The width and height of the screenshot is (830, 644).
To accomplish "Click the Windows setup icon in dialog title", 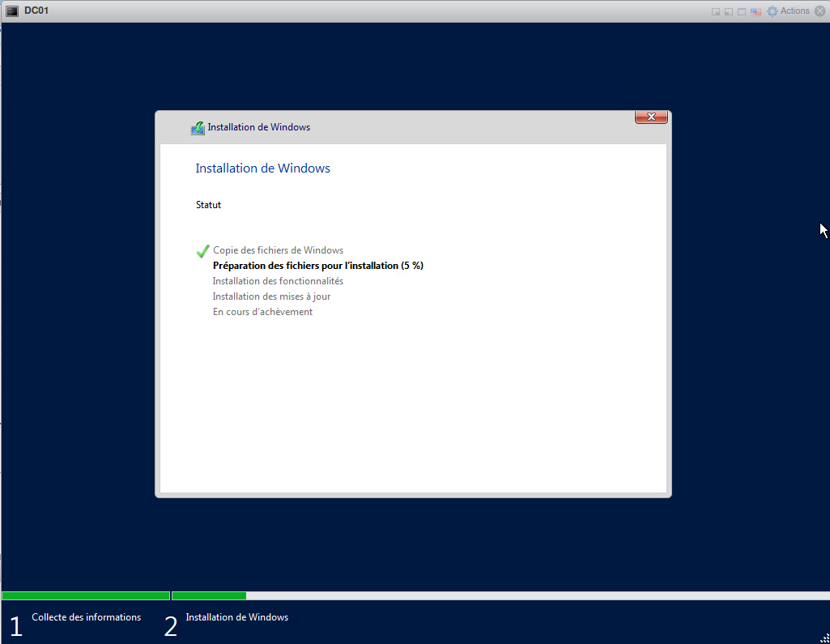I will pos(198,128).
